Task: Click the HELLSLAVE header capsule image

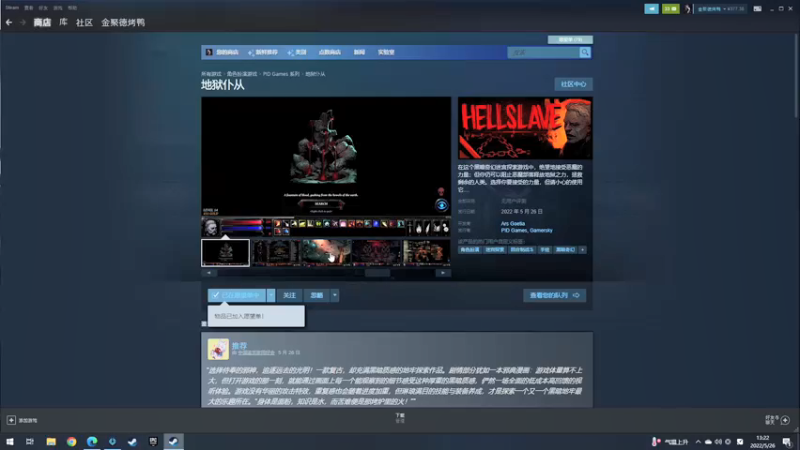Action: click(525, 128)
